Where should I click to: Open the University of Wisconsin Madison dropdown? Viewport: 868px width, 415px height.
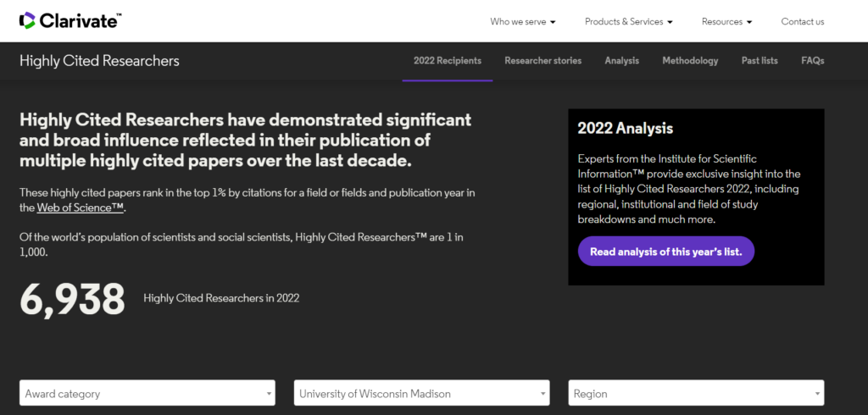coord(422,394)
